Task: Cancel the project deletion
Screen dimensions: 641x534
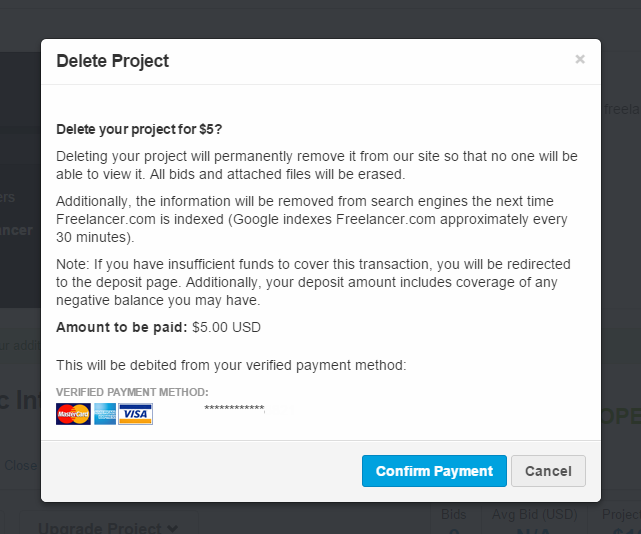Action: pyautogui.click(x=548, y=471)
